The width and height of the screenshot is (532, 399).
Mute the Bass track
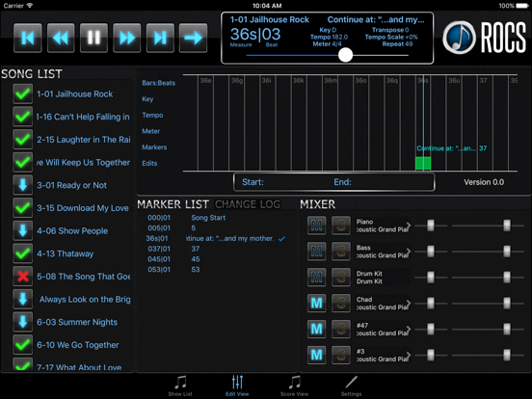pyautogui.click(x=316, y=252)
